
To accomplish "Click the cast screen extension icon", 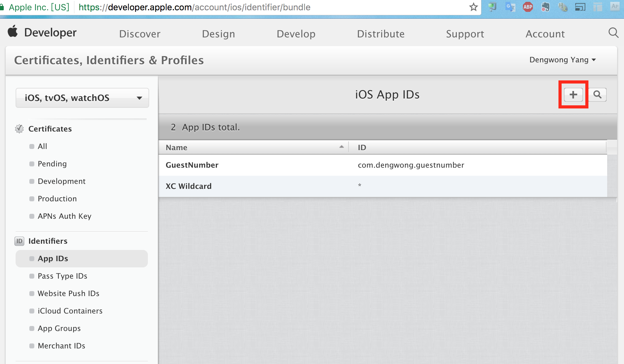I will click(580, 7).
